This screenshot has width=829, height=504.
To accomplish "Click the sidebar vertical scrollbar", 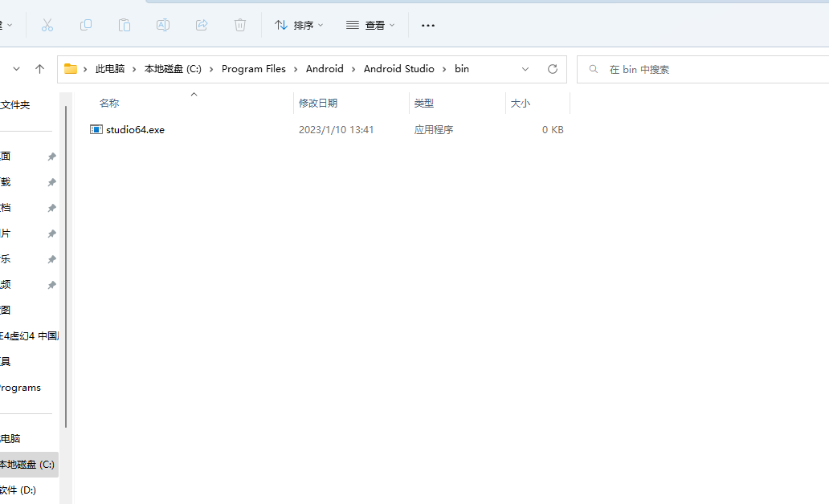I will point(66,266).
